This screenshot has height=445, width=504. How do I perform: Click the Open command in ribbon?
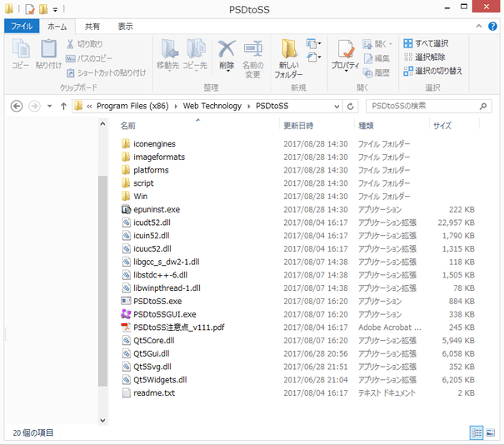tap(377, 43)
